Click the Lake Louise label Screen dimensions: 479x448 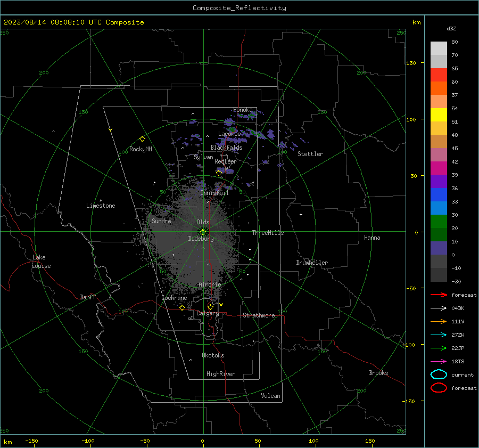(41, 262)
